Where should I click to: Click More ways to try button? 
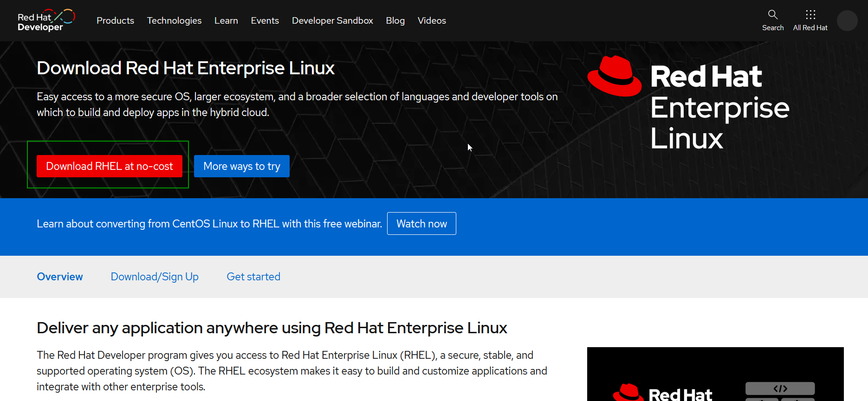click(242, 166)
